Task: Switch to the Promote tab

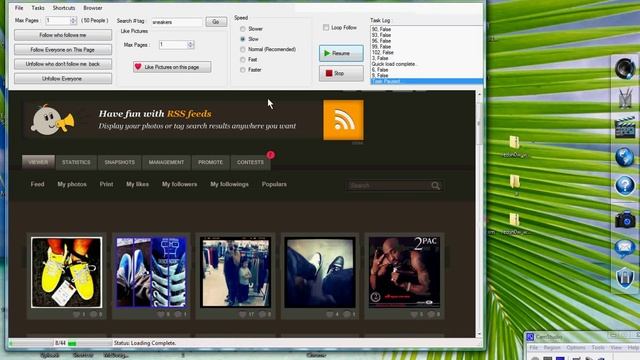Action: click(x=211, y=162)
